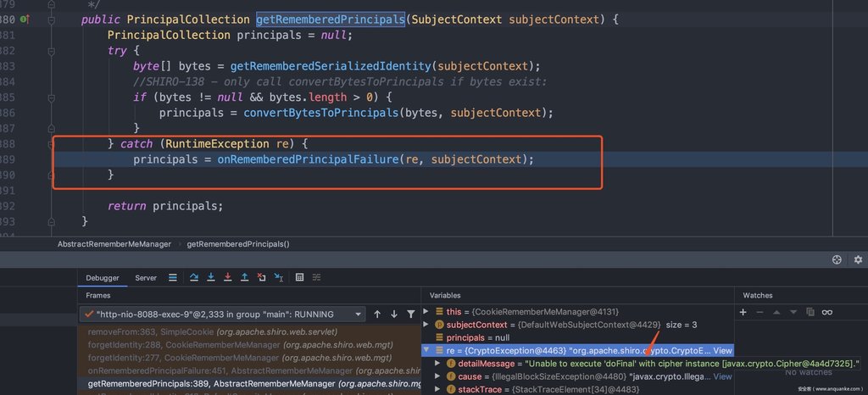
Task: Select the onRememberedPrincipalFailure:451 stack frame
Action: (249, 370)
